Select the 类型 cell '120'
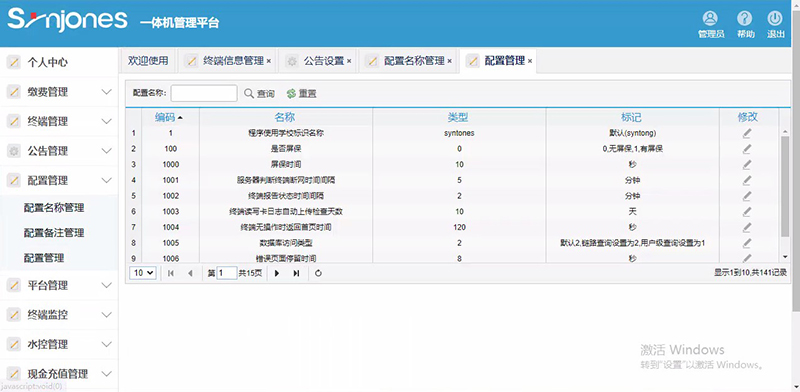The width and height of the screenshot is (800, 392). point(459,227)
